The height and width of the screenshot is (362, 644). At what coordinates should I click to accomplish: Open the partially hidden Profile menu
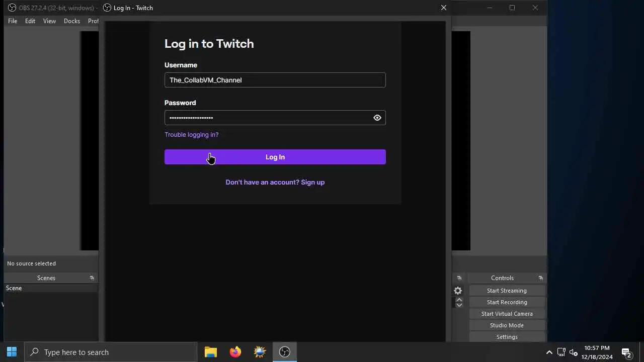pyautogui.click(x=93, y=21)
